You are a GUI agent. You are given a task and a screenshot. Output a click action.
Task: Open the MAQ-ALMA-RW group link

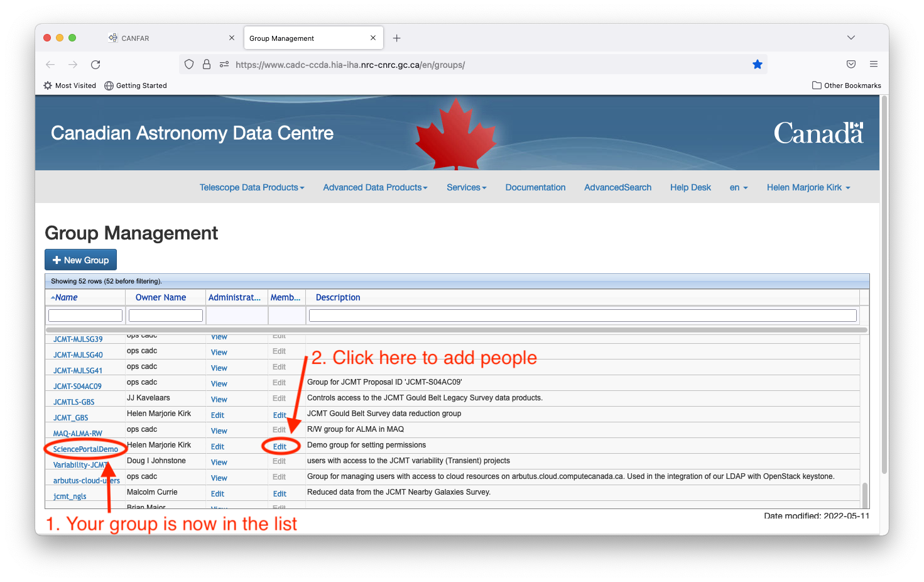coord(77,433)
